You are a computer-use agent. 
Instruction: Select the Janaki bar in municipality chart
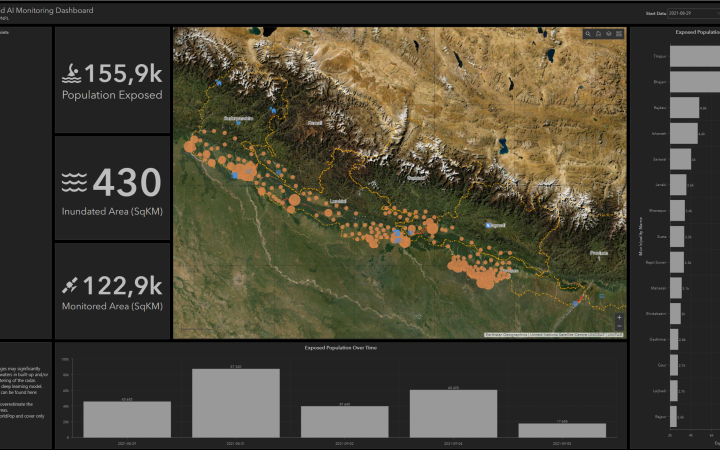(x=678, y=185)
